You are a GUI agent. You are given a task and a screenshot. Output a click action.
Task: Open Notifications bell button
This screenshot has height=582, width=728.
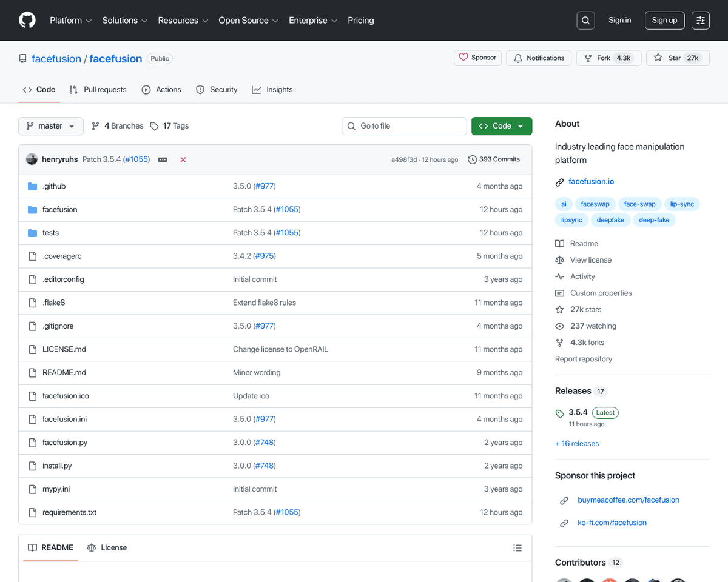pyautogui.click(x=539, y=58)
